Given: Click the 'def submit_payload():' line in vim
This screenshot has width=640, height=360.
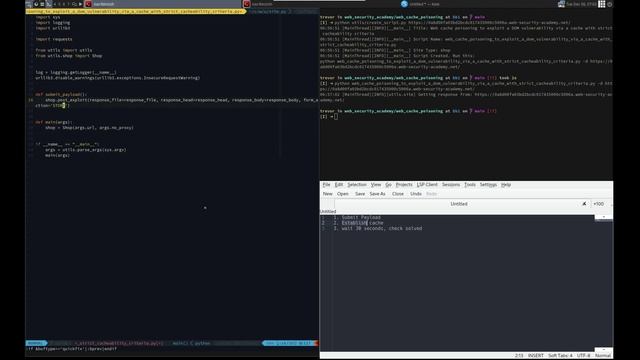Looking at the screenshot, I should coord(61,94).
